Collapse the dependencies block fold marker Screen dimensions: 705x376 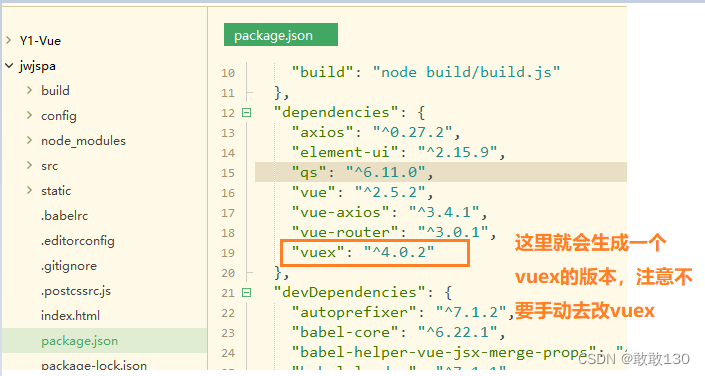point(246,112)
